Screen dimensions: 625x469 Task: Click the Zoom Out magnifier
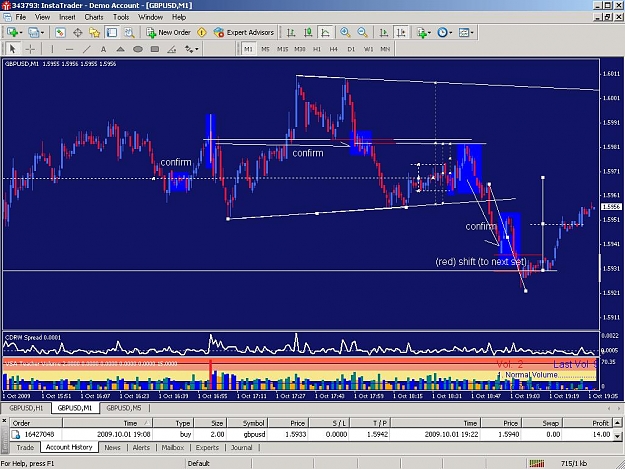(x=362, y=33)
